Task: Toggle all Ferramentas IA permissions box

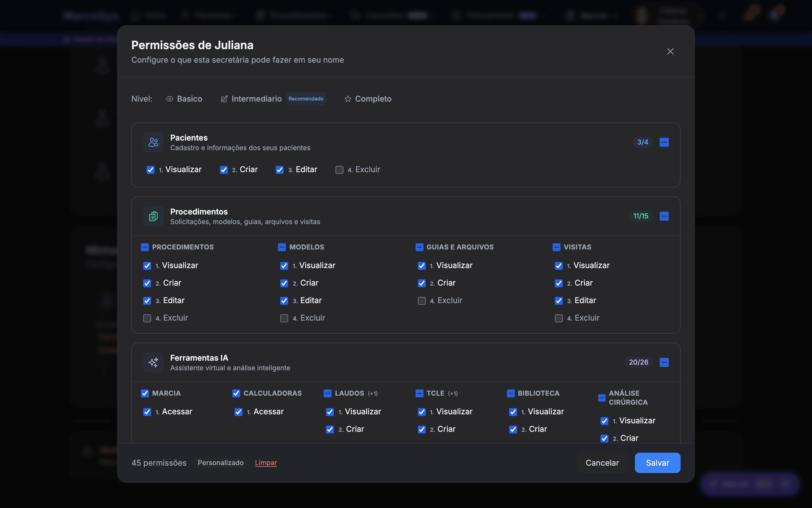Action: 664,362
